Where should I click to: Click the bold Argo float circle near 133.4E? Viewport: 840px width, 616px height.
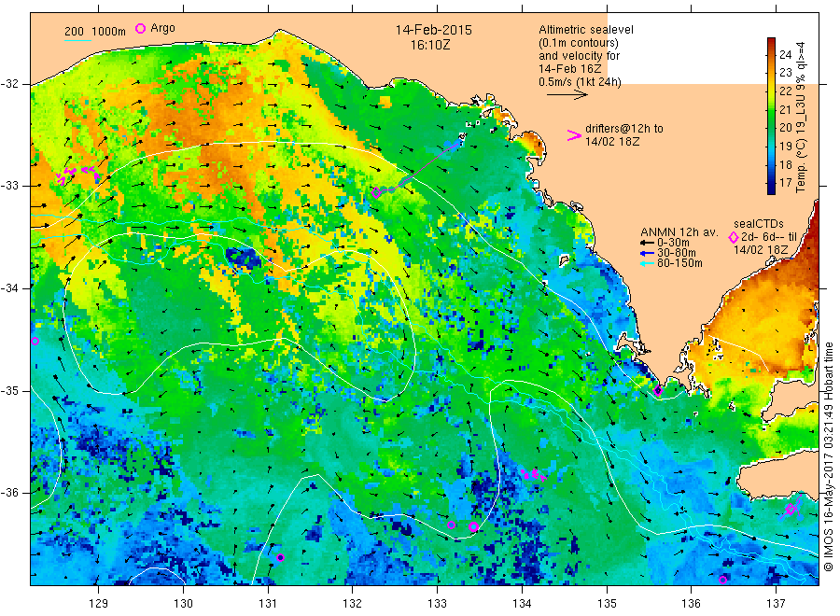(x=473, y=526)
